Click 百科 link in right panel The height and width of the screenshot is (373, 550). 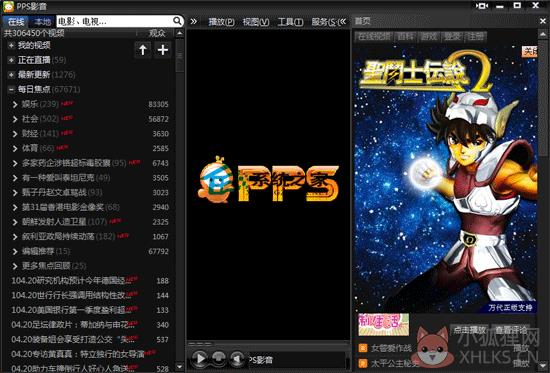(405, 36)
